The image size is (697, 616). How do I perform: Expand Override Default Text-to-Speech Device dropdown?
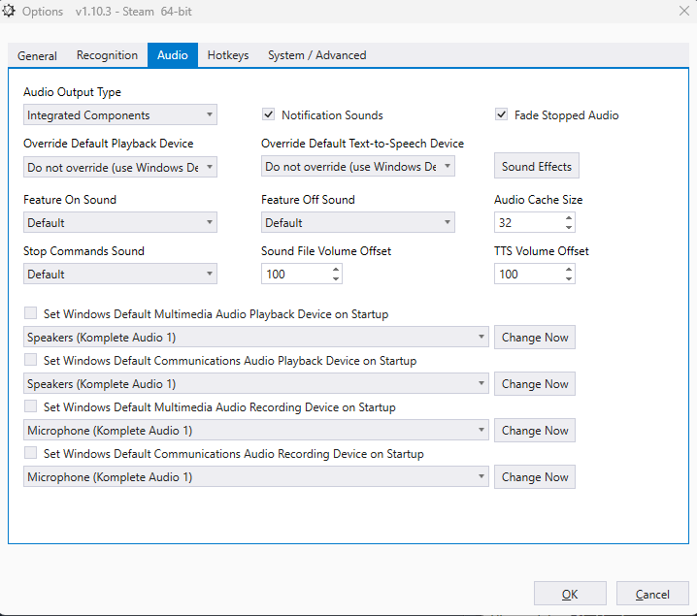click(x=358, y=167)
